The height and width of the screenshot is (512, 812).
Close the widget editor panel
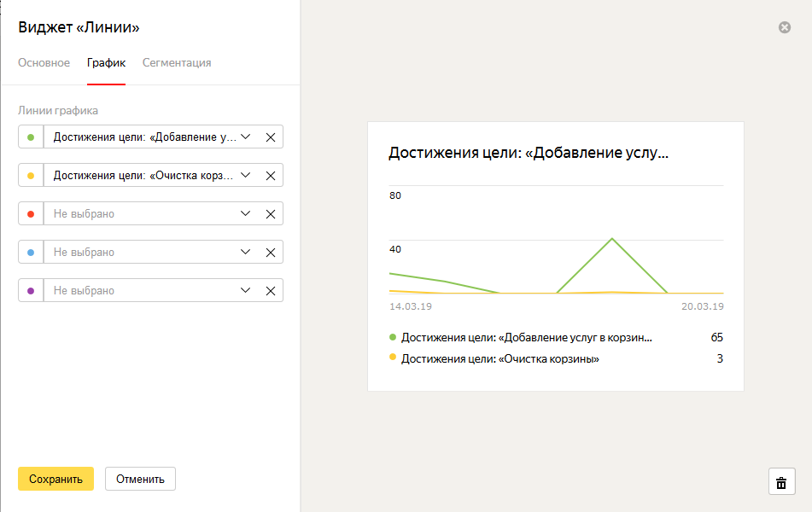[785, 27]
